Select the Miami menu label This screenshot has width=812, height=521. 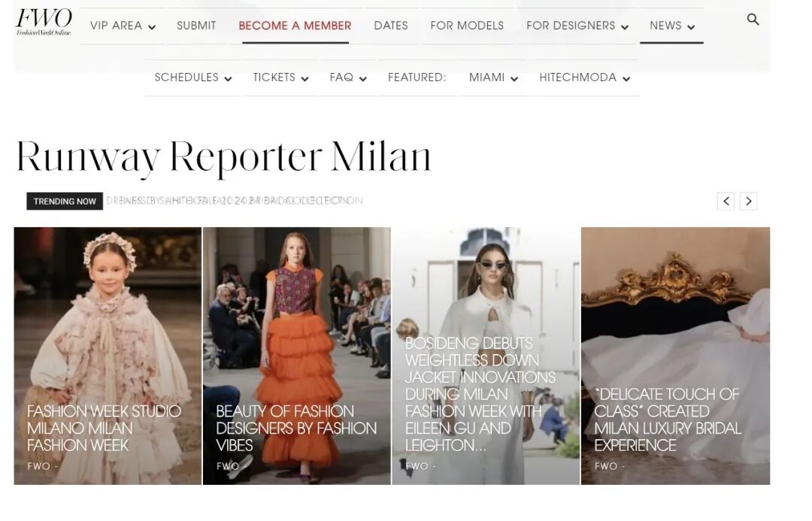486,77
